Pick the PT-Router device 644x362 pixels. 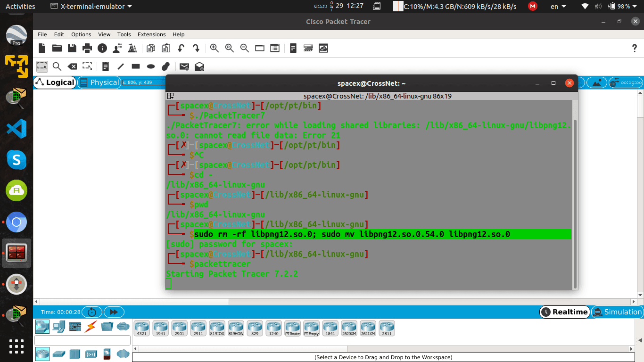click(x=292, y=328)
